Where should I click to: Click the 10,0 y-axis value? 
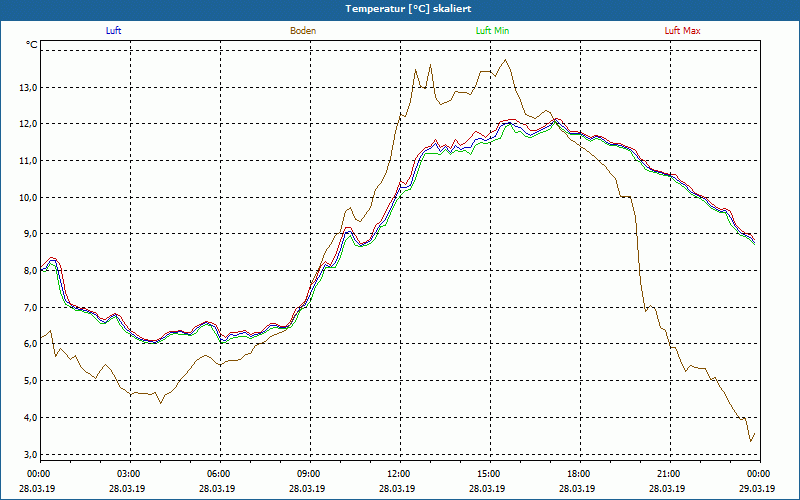pyautogui.click(x=29, y=197)
